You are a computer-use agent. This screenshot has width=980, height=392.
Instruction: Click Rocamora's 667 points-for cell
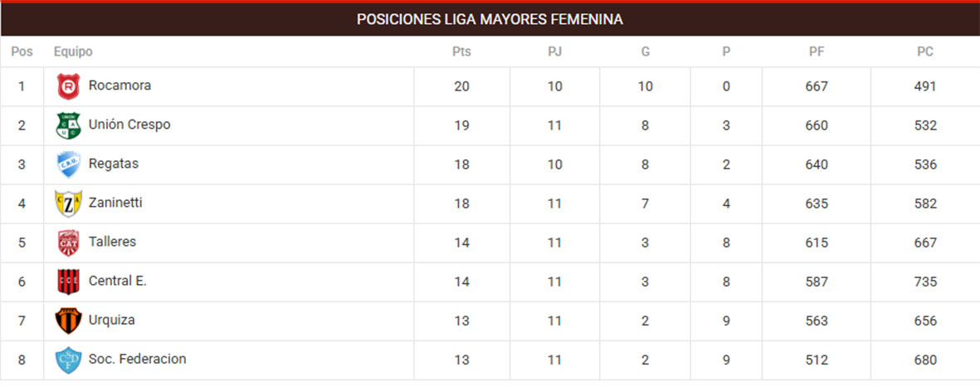(817, 87)
